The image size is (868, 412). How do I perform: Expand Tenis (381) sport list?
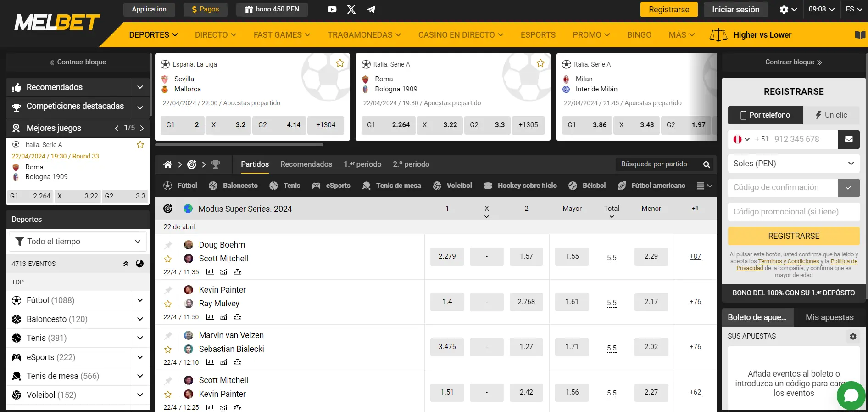tap(140, 338)
